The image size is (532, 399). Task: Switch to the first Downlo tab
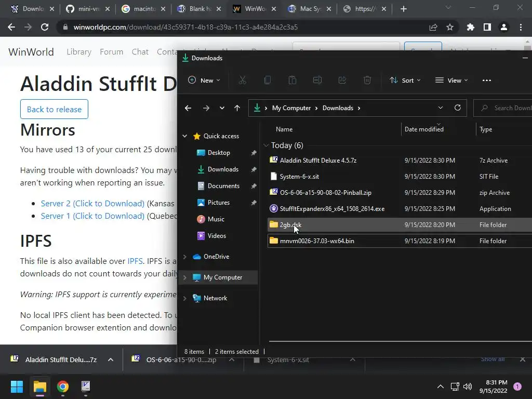point(33,9)
